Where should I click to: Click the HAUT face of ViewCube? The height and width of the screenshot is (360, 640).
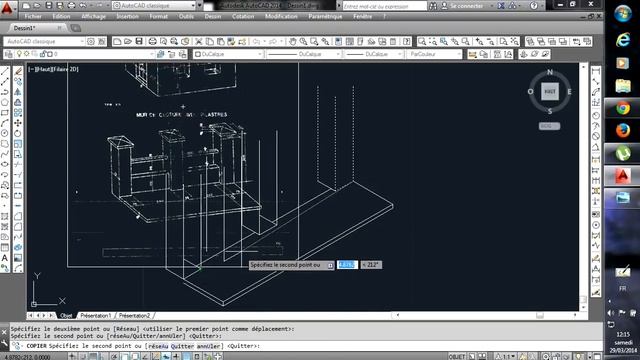point(550,91)
